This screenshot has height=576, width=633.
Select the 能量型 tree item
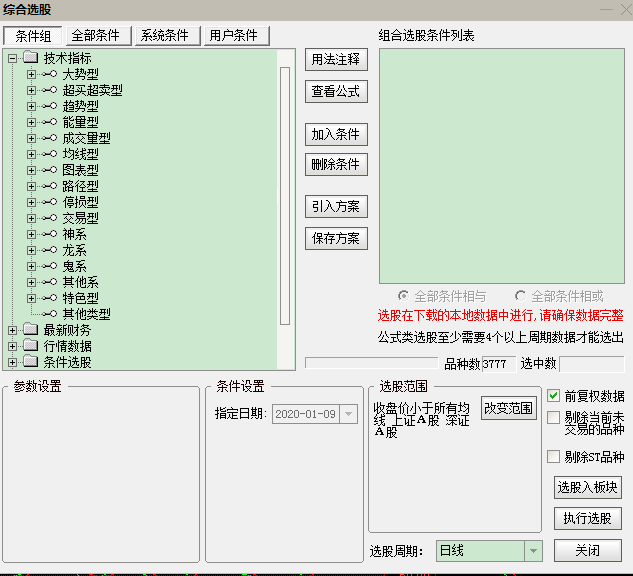point(80,122)
